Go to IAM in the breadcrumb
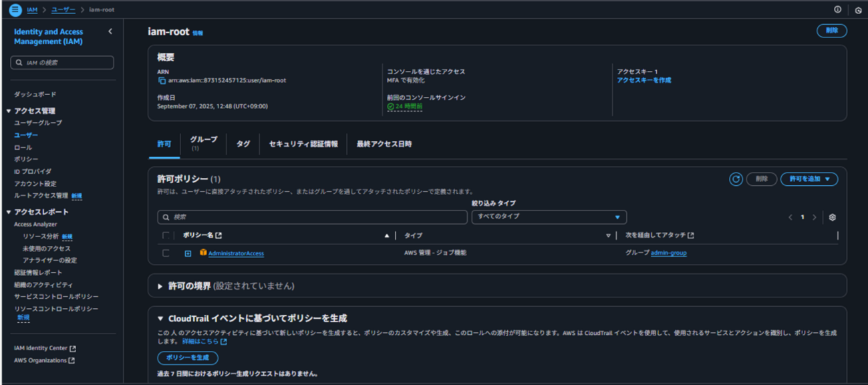The image size is (868, 385). point(32,10)
